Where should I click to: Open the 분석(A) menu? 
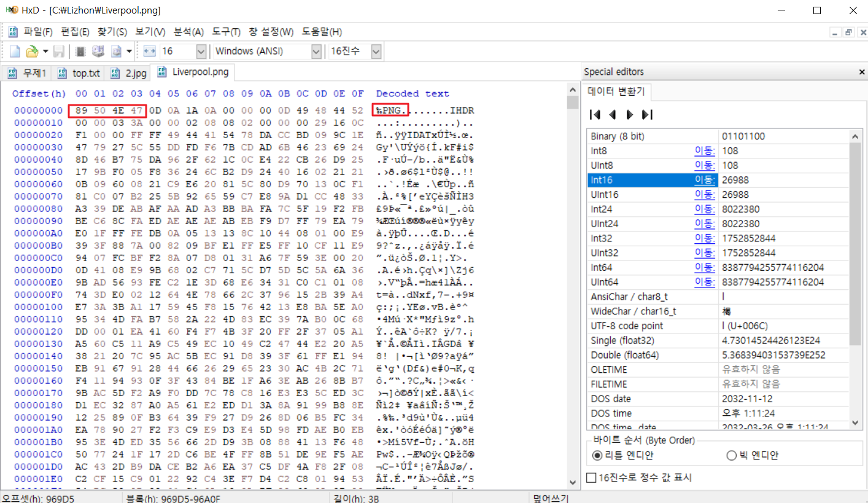click(189, 32)
